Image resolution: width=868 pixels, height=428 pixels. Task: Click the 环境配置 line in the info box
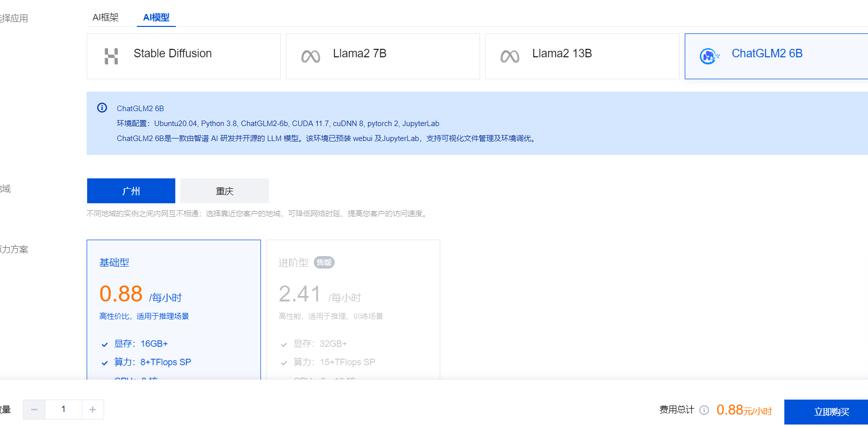278,124
